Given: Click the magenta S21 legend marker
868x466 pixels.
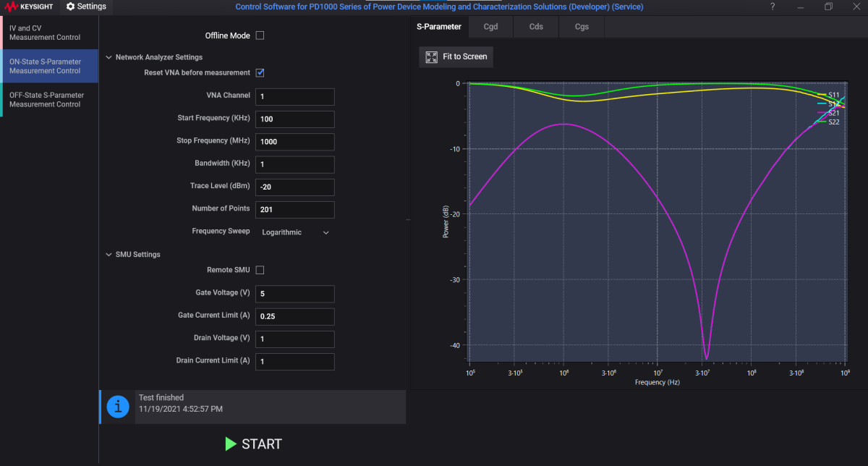Looking at the screenshot, I should (x=823, y=112).
